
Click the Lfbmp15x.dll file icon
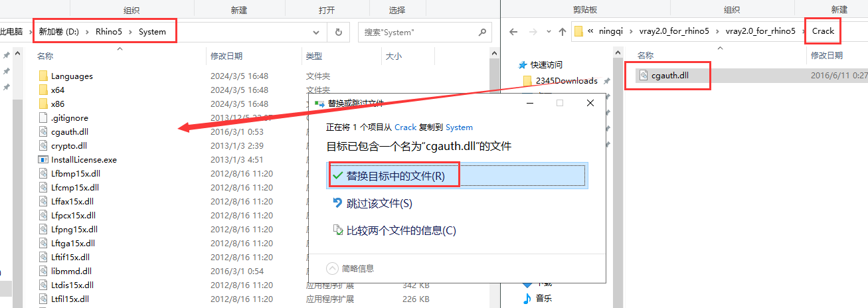coord(43,173)
